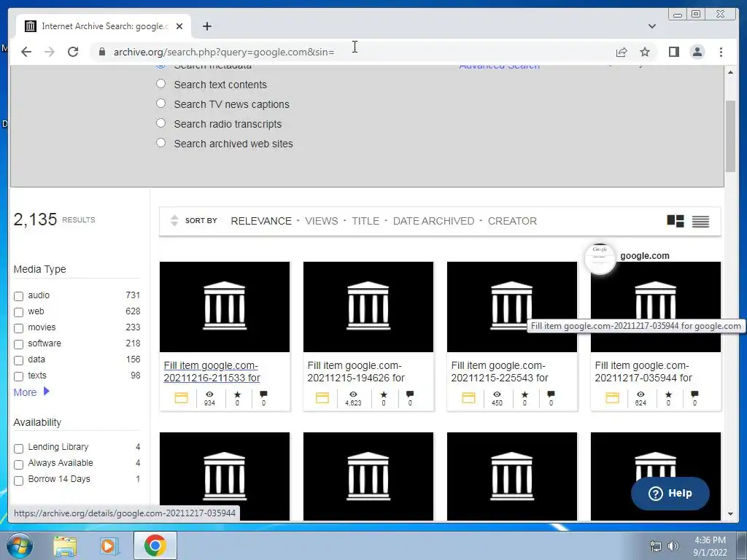Check the data media type filter
747x560 pixels.
pyautogui.click(x=18, y=360)
